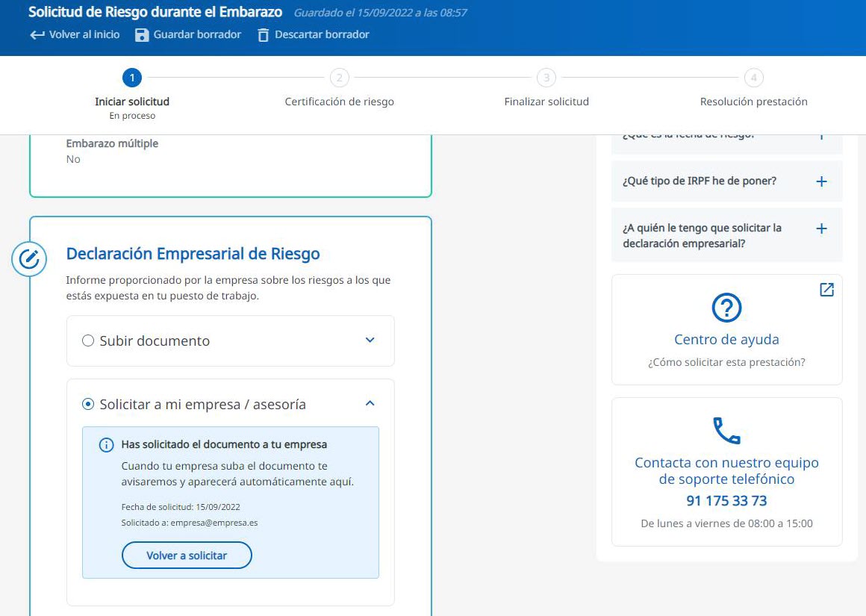Click the pencil edit icon beside Declaración Empresarial
This screenshot has height=616, width=866.
29,259
